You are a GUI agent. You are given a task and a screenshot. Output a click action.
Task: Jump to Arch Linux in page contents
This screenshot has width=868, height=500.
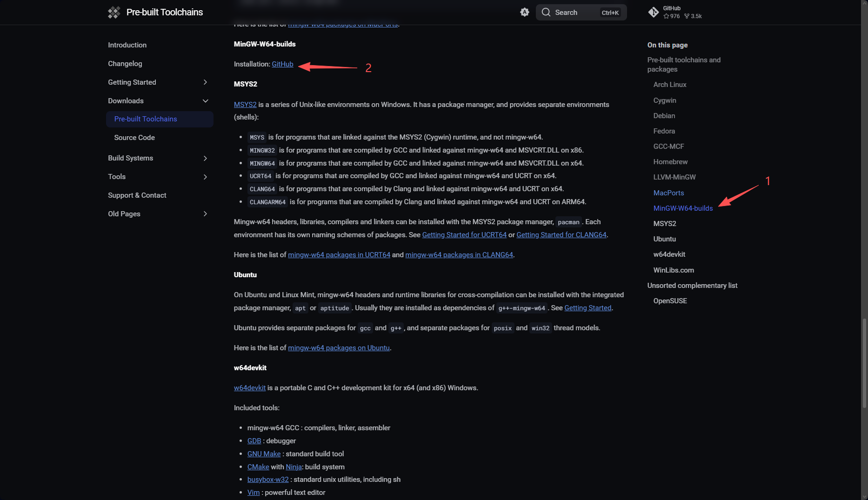coord(670,85)
